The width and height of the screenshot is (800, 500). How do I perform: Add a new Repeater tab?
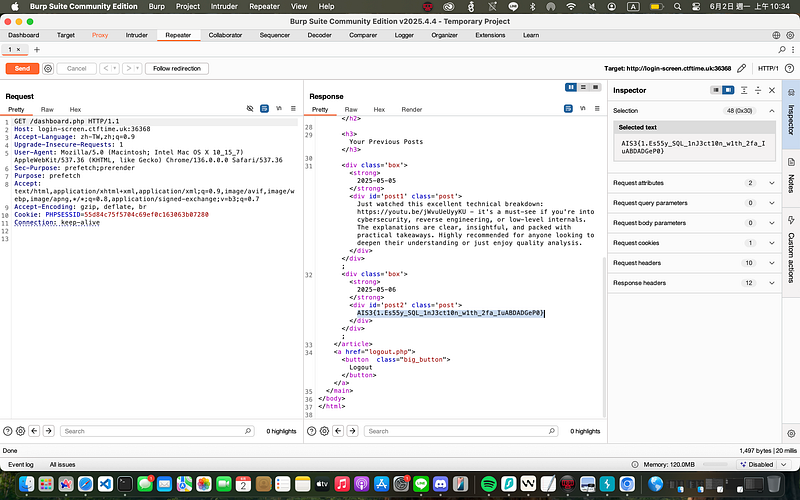[x=37, y=49]
